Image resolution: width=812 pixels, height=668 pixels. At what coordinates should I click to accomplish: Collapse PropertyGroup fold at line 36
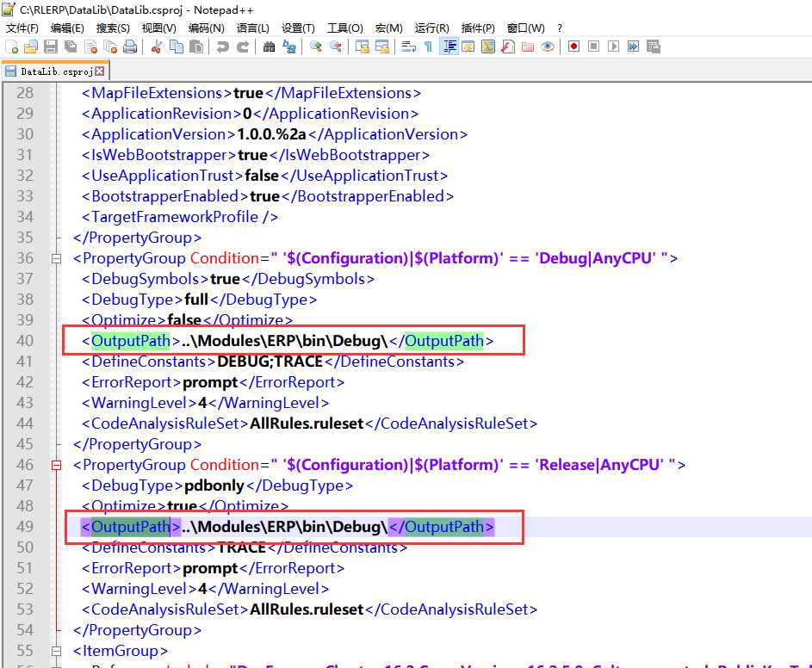(x=57, y=258)
